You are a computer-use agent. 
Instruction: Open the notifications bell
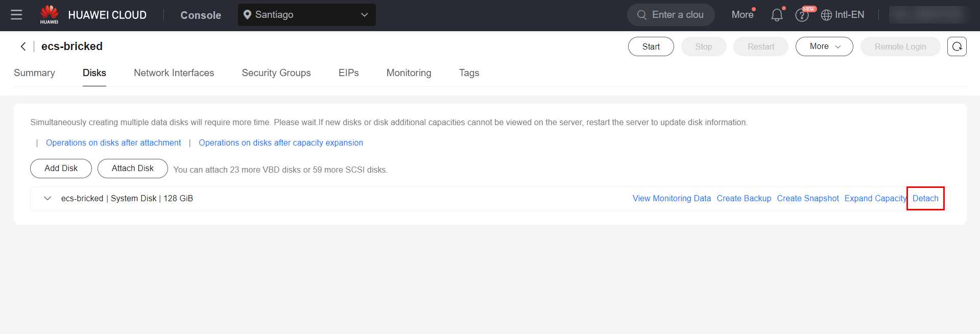777,15
